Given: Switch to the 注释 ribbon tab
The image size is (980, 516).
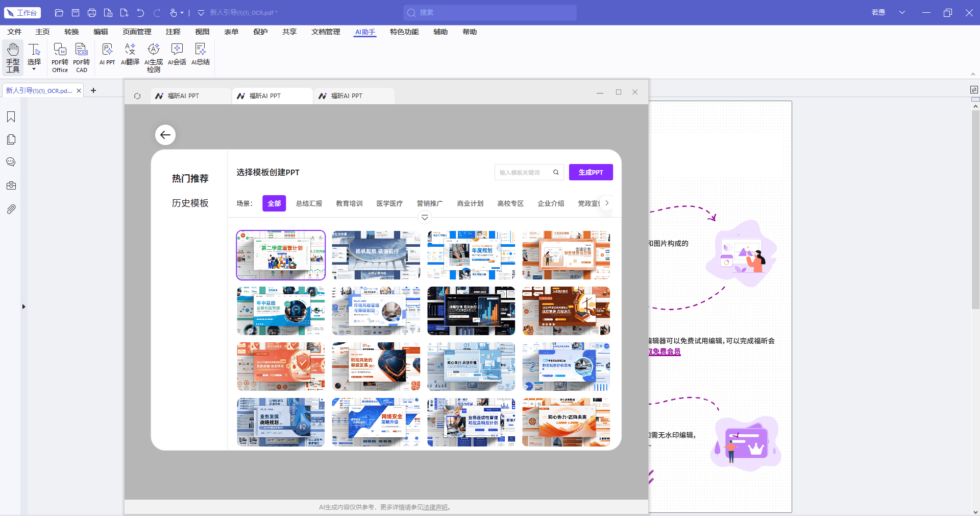Looking at the screenshot, I should 173,32.
